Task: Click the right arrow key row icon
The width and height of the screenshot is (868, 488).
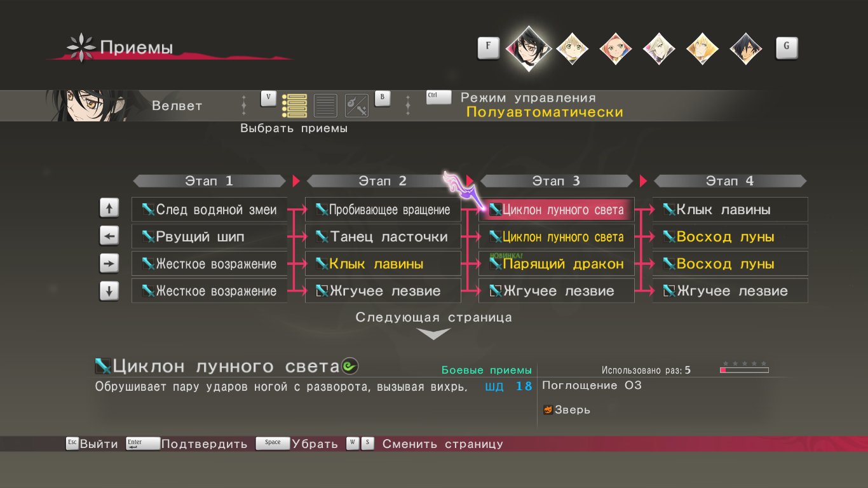Action: coord(109,264)
